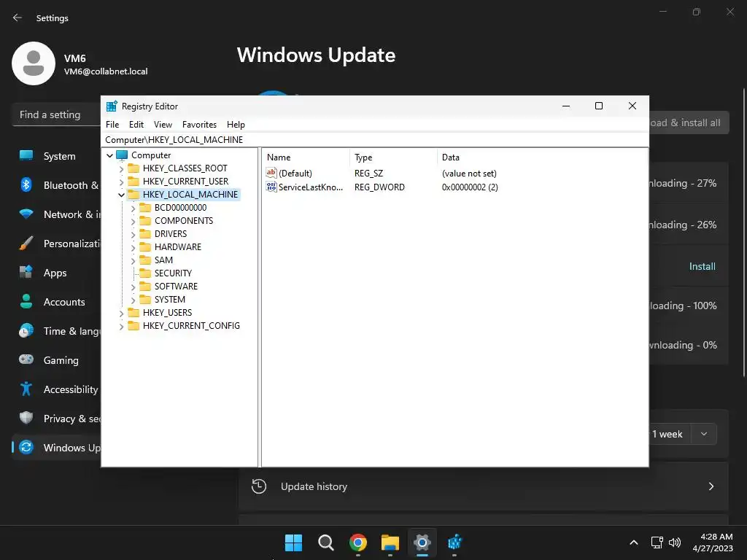Open Network & internet settings
The image size is (747, 560).
(57, 214)
